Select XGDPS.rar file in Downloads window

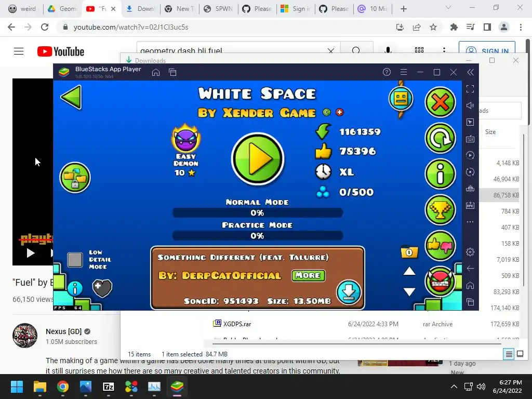point(237,324)
